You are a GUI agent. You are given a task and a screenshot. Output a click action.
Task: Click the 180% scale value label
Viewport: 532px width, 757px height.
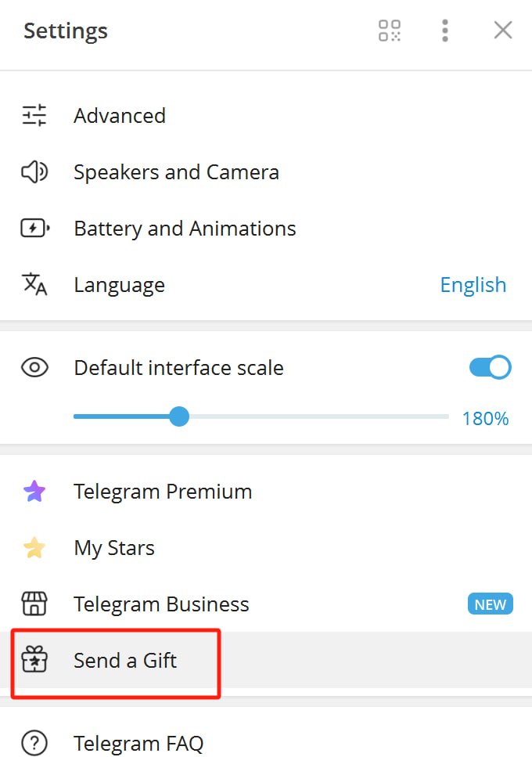pos(485,419)
